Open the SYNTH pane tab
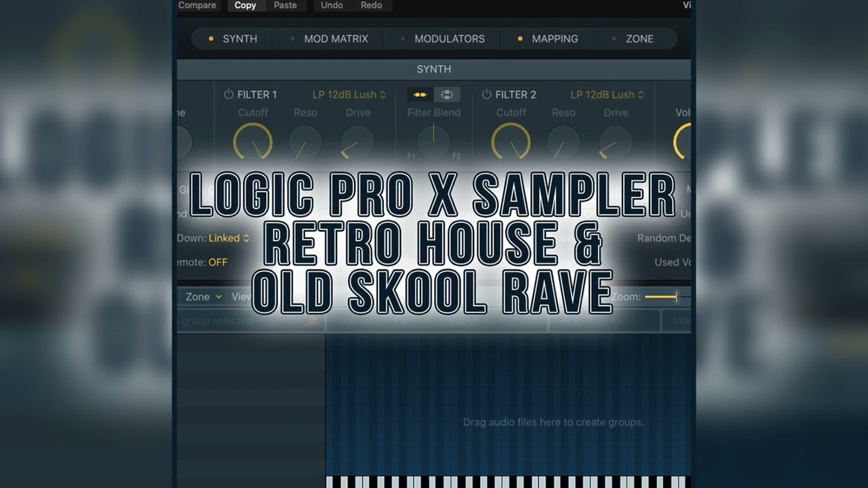The image size is (868, 488). pyautogui.click(x=233, y=39)
